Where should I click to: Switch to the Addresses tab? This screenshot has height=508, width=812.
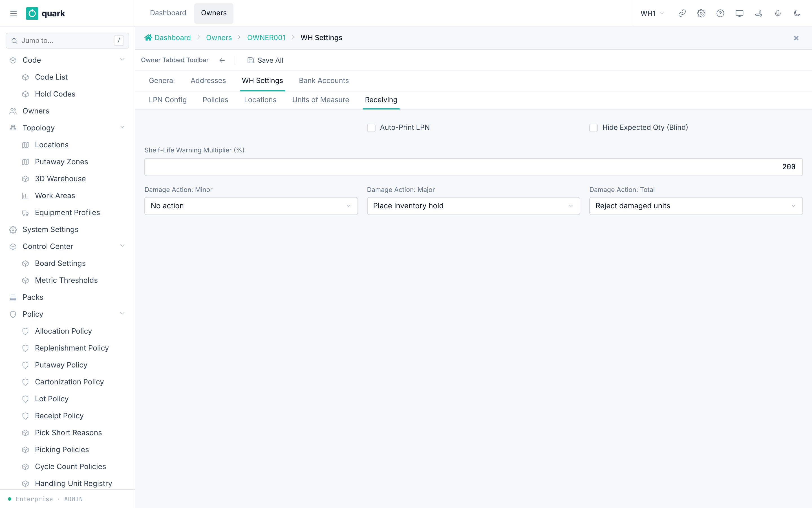208,81
